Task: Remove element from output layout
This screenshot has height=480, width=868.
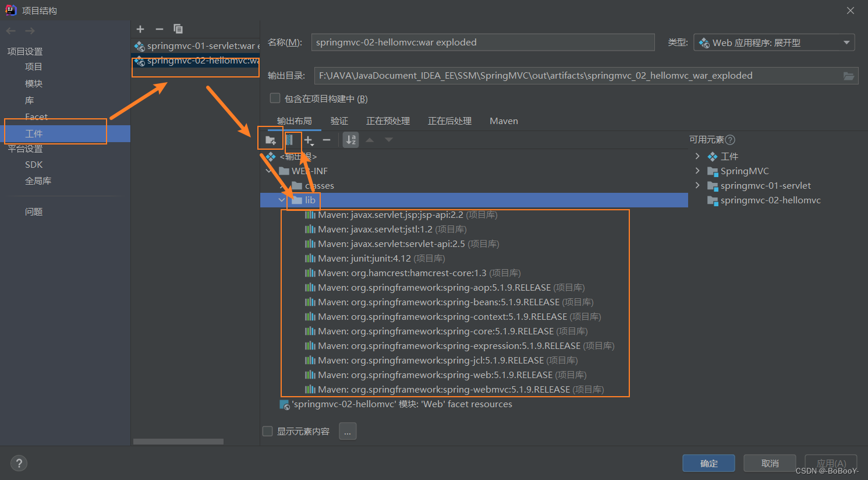Action: tap(327, 140)
